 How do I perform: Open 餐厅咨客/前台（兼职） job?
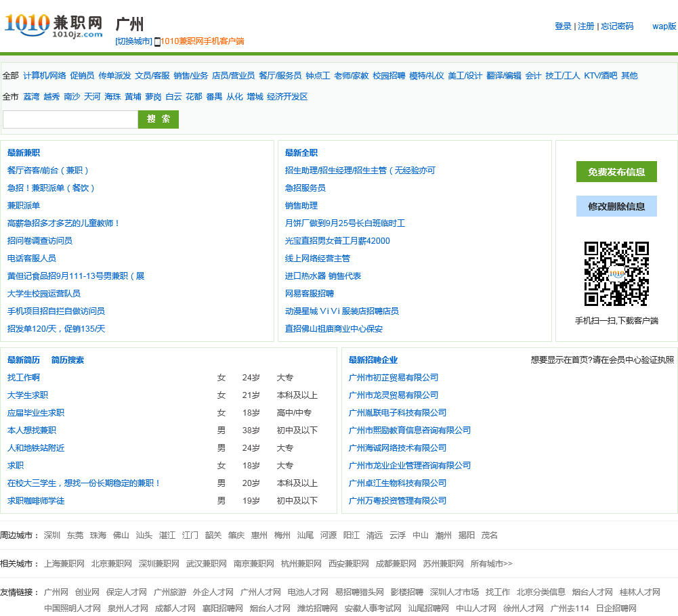pos(49,171)
